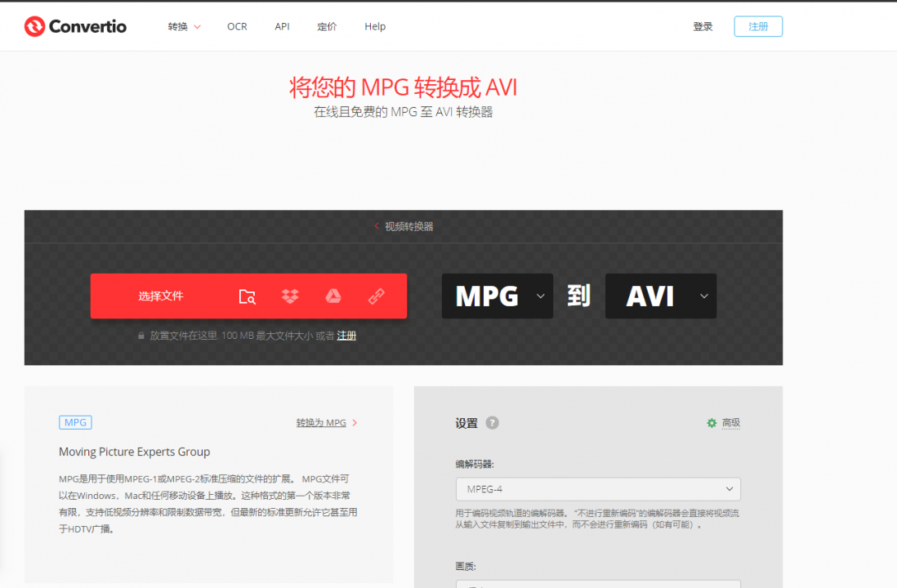Click the Convertio logo
The height and width of the screenshot is (588, 897).
tap(75, 26)
